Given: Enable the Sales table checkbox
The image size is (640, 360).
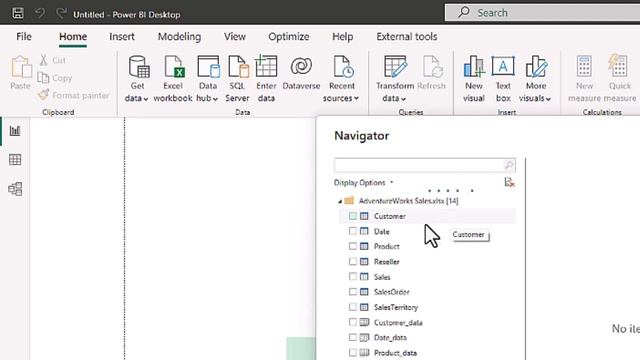Looking at the screenshot, I should point(353,276).
